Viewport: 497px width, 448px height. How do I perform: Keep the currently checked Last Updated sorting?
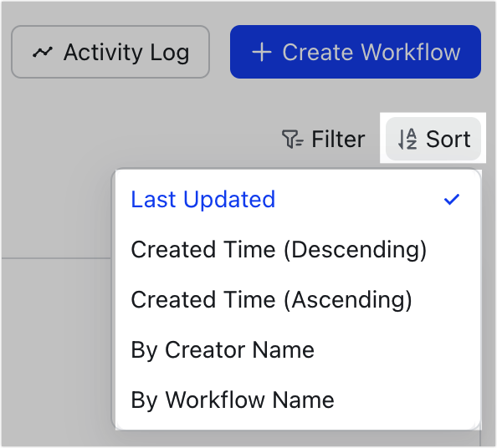(x=298, y=200)
